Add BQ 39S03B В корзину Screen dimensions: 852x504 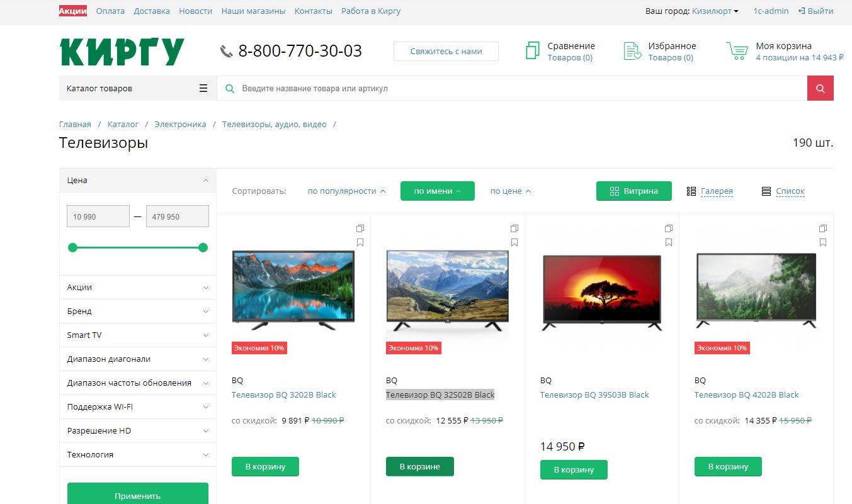point(574,469)
